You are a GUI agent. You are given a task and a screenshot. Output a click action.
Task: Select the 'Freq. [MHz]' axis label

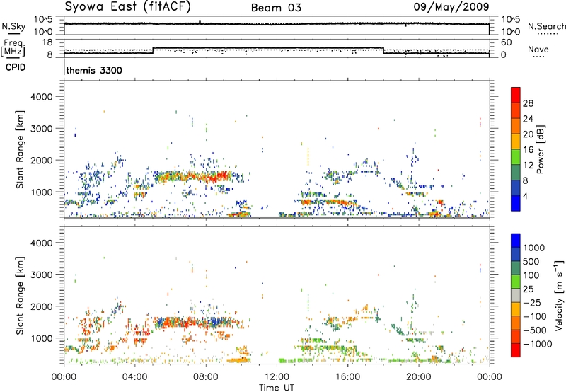13,48
